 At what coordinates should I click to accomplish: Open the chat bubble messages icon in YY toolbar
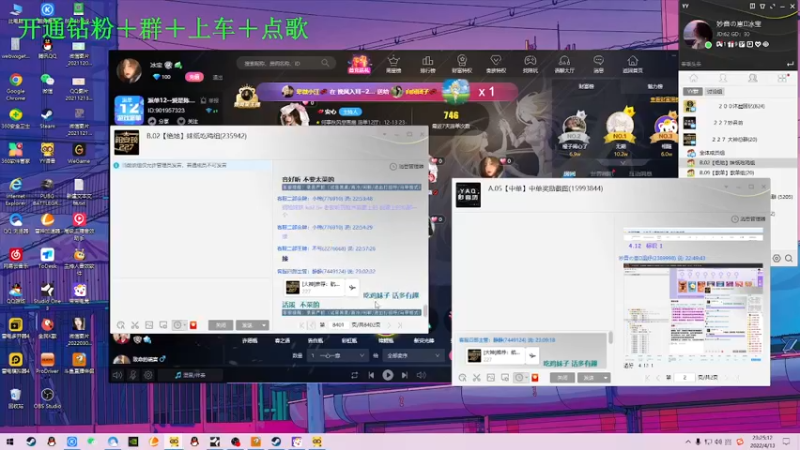(598, 64)
